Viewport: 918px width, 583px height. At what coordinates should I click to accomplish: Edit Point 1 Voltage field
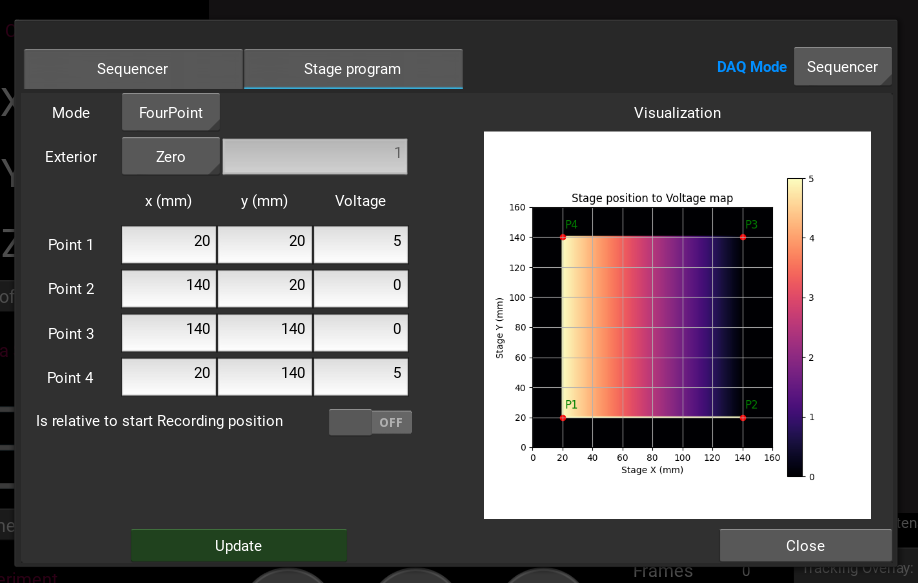[361, 245]
